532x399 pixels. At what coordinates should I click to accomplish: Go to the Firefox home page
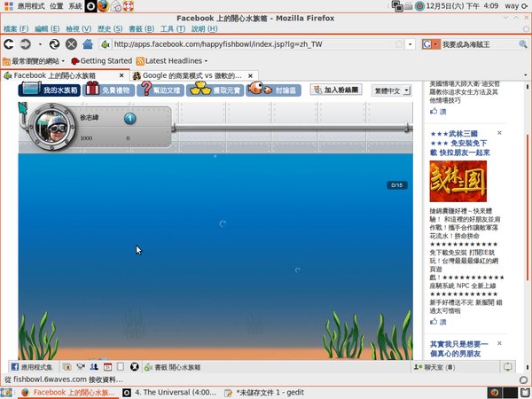[x=88, y=44]
